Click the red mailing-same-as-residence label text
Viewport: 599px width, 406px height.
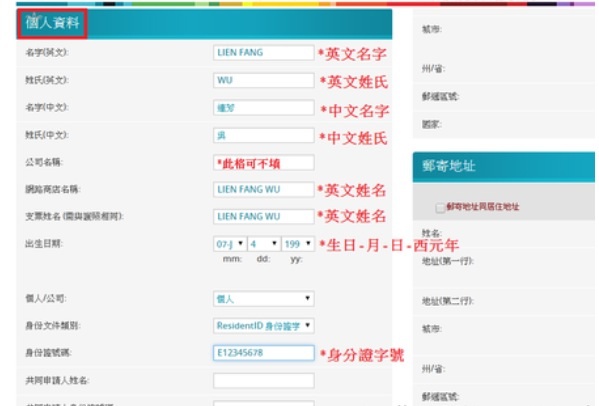point(483,207)
